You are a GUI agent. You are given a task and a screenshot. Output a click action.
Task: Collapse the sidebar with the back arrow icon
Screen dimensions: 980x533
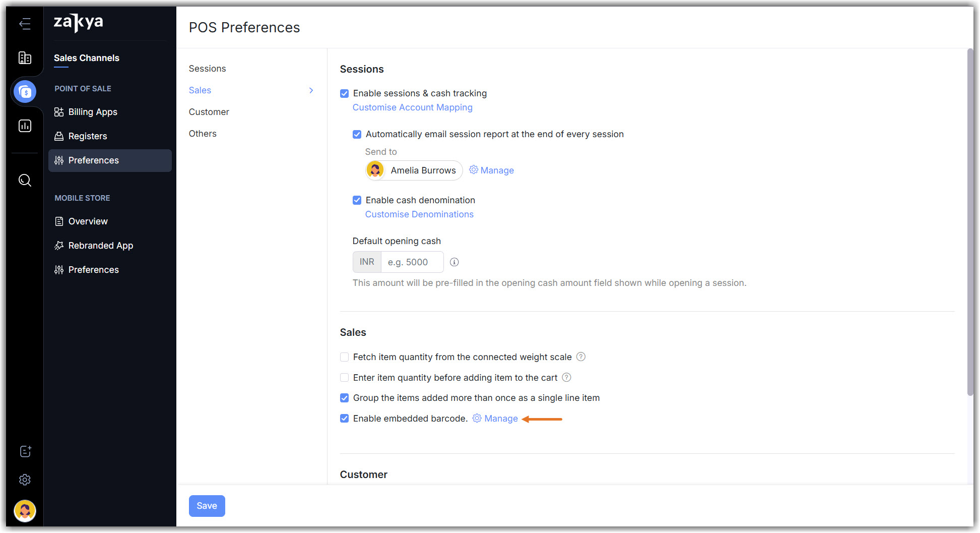click(25, 24)
